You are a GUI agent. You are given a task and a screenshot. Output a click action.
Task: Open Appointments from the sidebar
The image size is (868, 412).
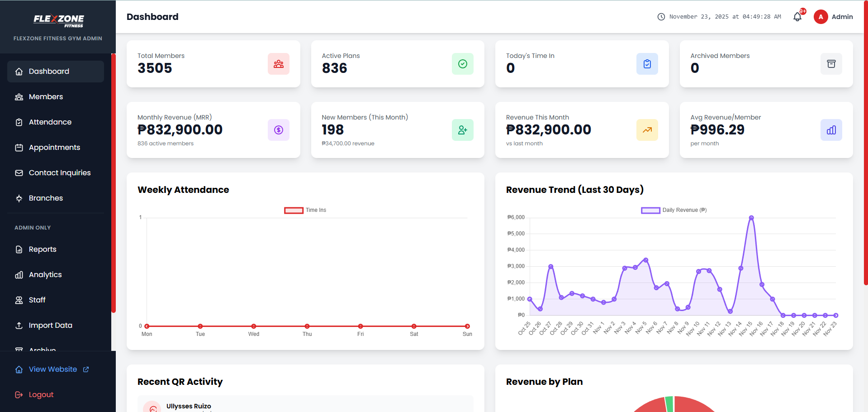pos(54,148)
